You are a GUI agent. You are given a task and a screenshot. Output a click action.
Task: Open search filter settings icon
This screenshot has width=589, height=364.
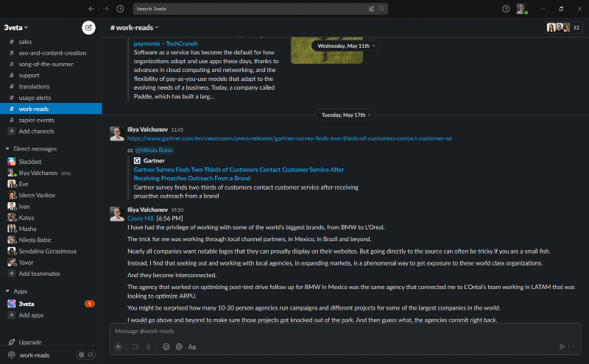[371, 9]
